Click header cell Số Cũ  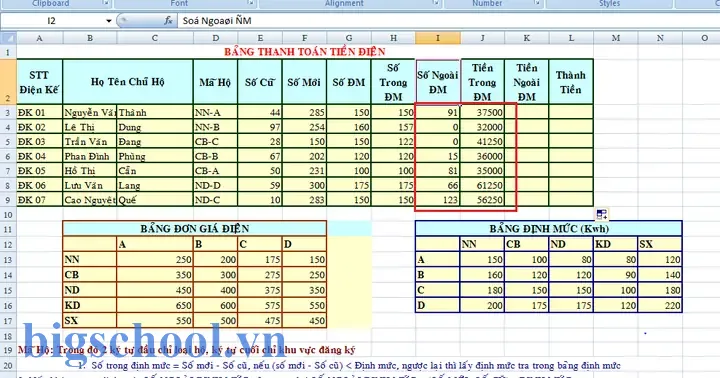(259, 82)
